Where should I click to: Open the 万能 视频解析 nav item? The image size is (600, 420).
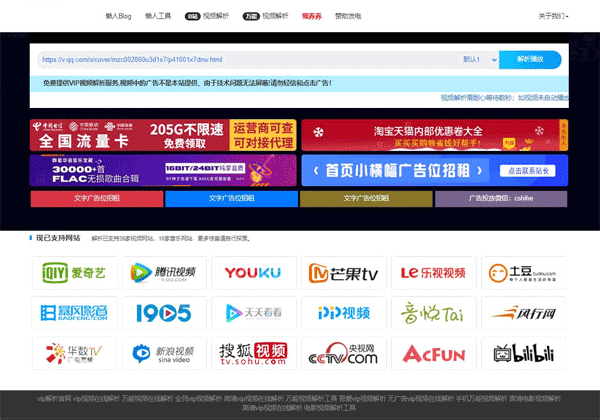(266, 16)
